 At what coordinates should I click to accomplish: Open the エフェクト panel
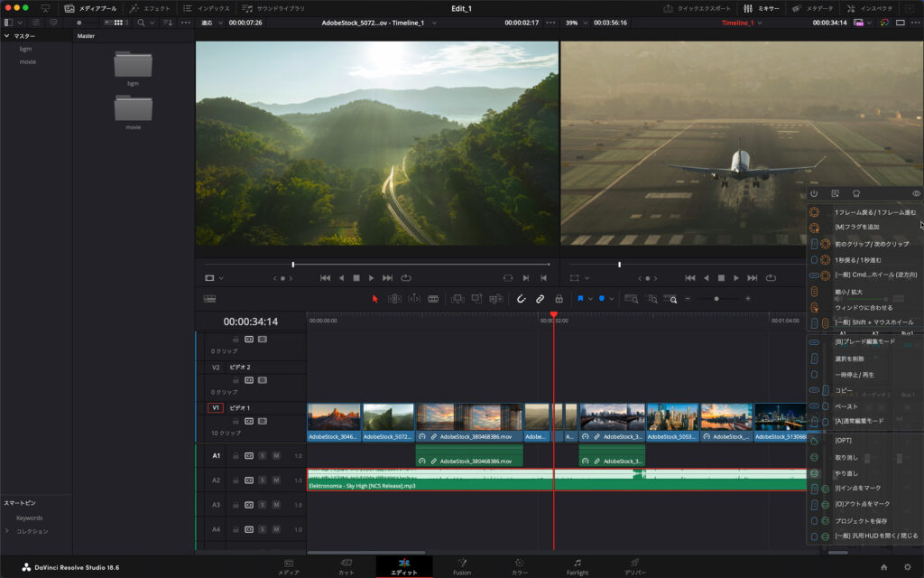(150, 8)
